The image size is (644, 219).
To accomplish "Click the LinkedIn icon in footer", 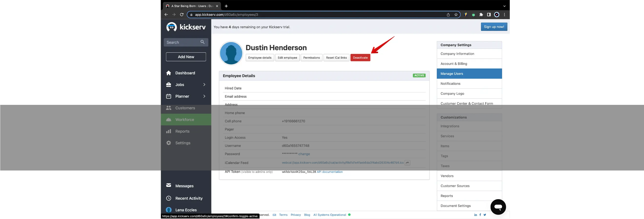I will pyautogui.click(x=475, y=215).
